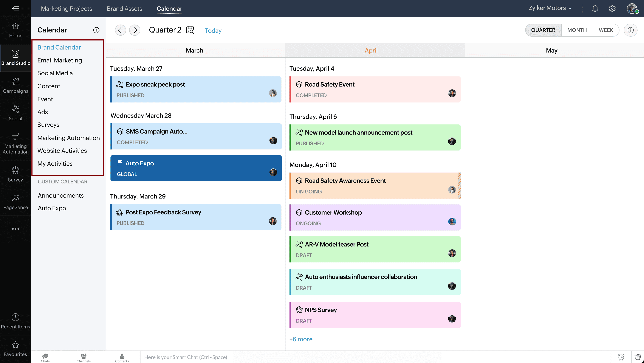Viewport: 644px width, 363px height.
Task: Open the Campaigns module in sidebar
Action: point(15,85)
